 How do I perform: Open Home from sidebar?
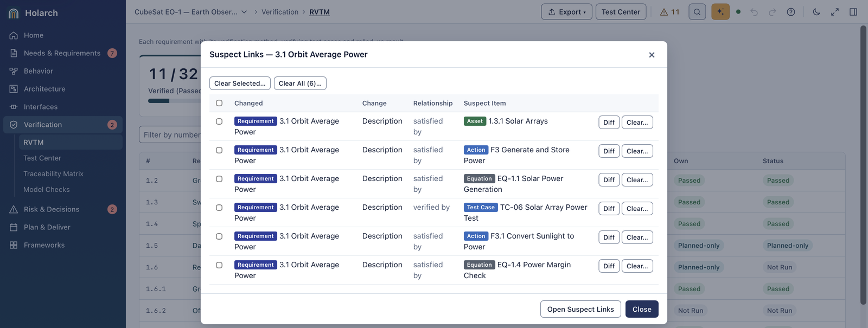[x=34, y=35]
